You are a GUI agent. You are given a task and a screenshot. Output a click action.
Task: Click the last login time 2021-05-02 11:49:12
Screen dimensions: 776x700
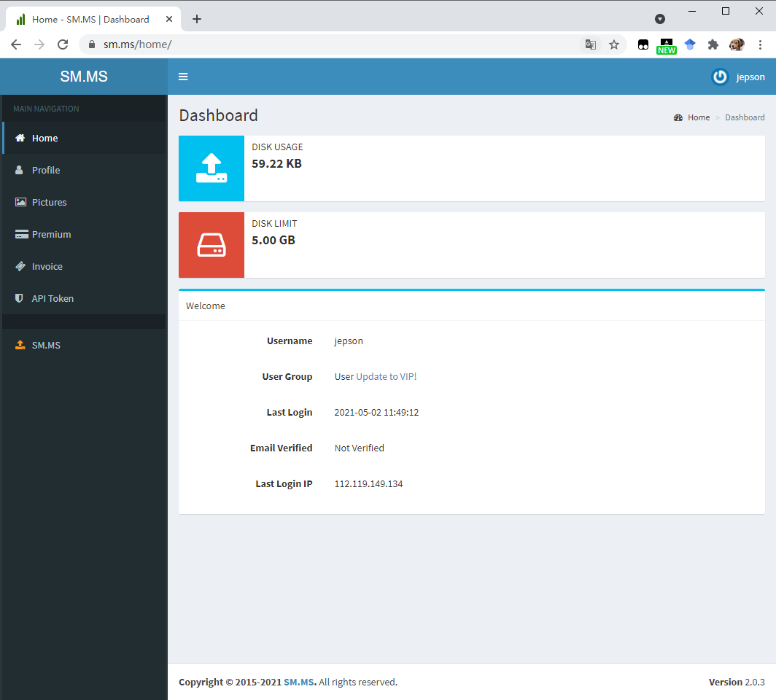pyautogui.click(x=376, y=413)
